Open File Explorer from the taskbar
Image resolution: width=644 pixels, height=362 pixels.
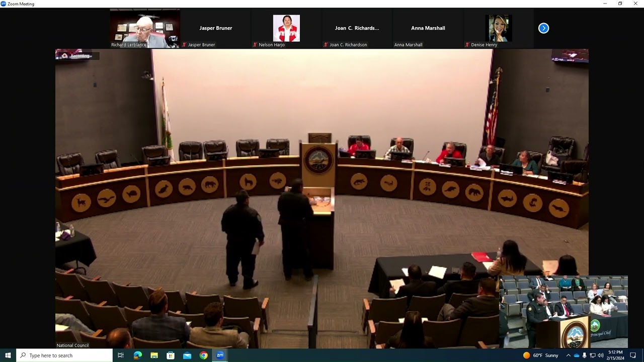(x=154, y=355)
